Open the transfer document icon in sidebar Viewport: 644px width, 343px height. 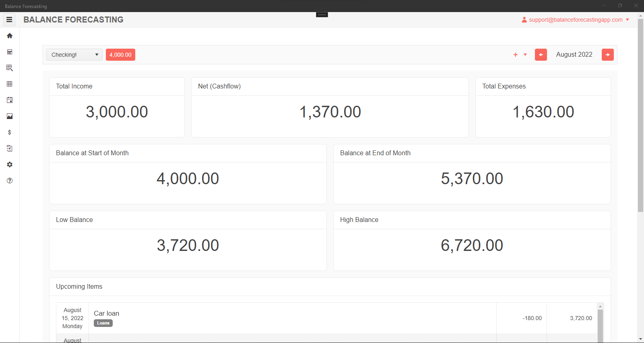(x=10, y=148)
